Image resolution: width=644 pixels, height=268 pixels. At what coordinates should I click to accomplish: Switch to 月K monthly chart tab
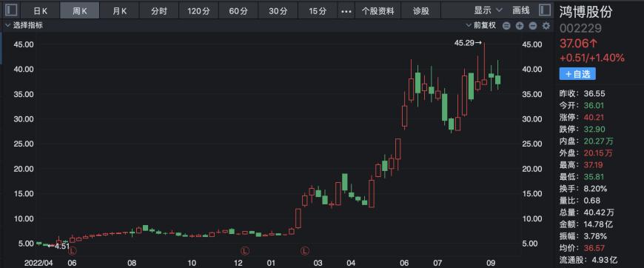pos(119,11)
